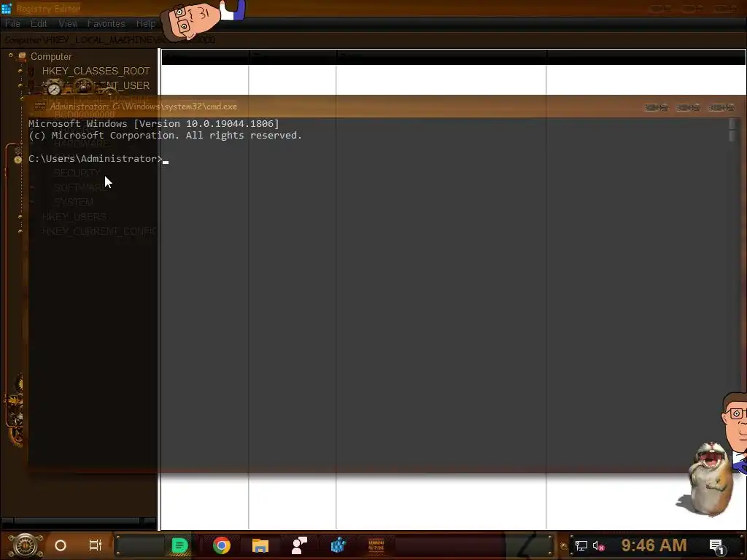Minimize the cmd.exe window

click(x=656, y=108)
